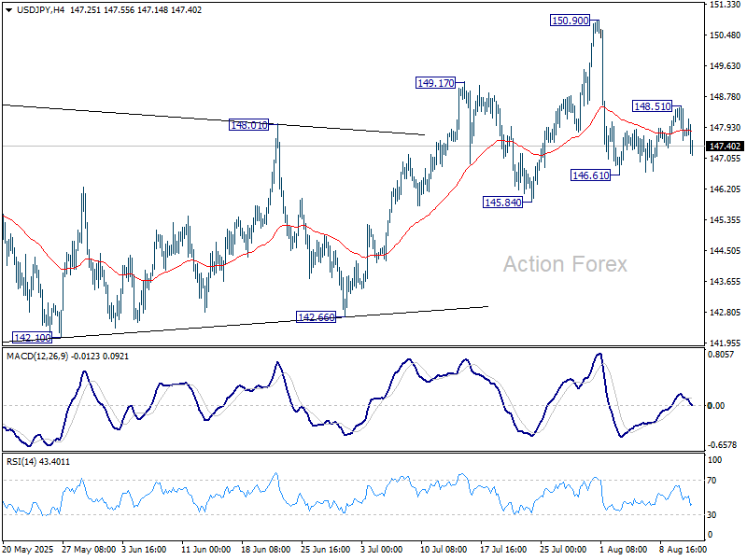The image size is (747, 560).
Task: Click the Action Forex watermark
Action: point(565,264)
